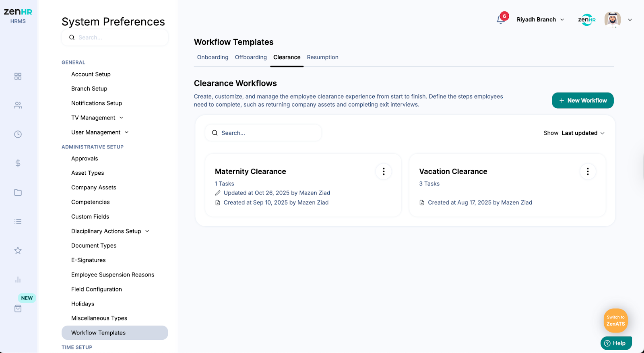Open the Maternity Clearance workflow card
Image resolution: width=644 pixels, height=353 pixels.
(303, 185)
